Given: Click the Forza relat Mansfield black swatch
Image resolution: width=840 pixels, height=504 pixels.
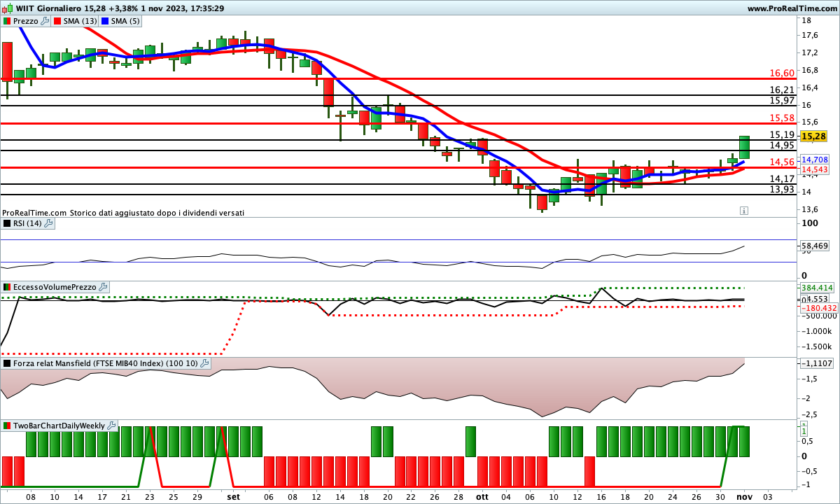Looking at the screenshot, I should coord(7,363).
